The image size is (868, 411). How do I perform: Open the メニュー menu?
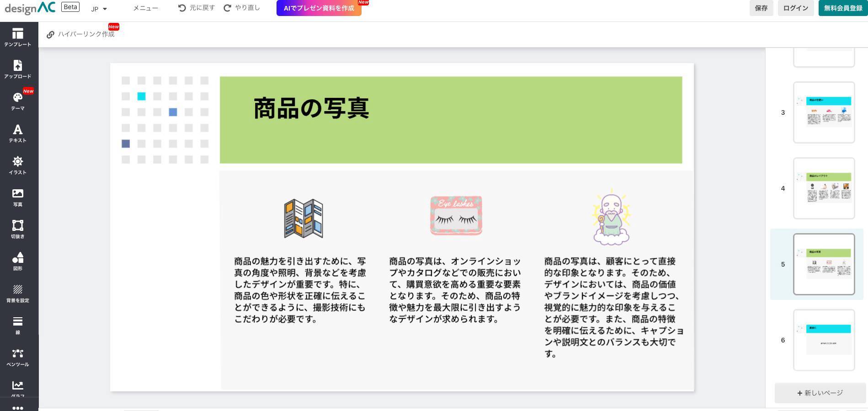click(145, 8)
